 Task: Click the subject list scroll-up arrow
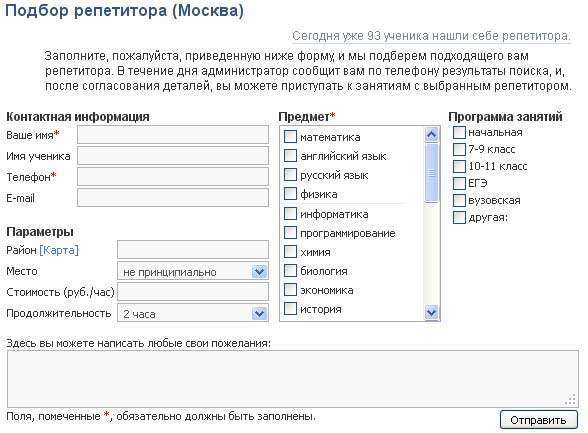[432, 135]
